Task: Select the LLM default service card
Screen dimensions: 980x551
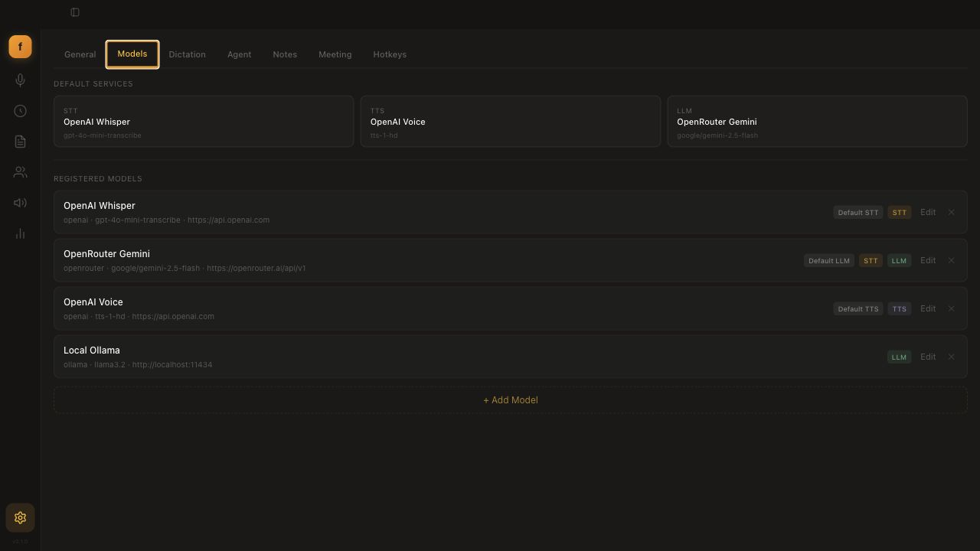Action: (817, 121)
